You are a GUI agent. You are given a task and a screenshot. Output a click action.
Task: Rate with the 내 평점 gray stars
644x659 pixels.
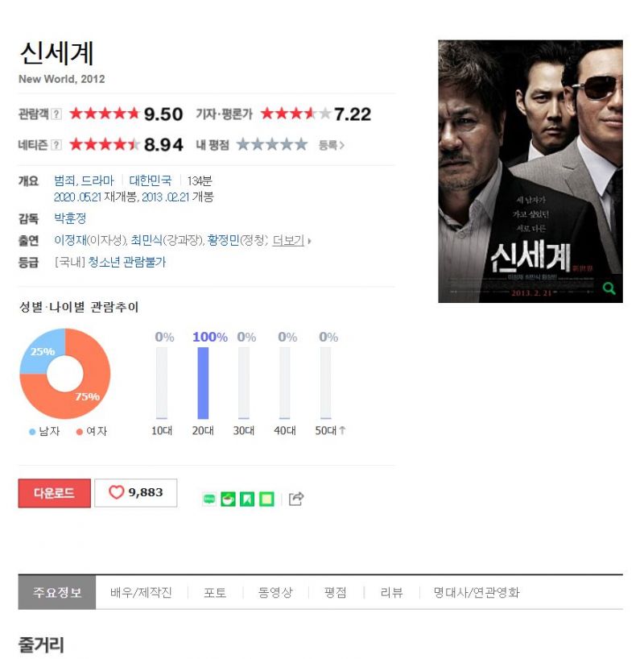[272, 145]
